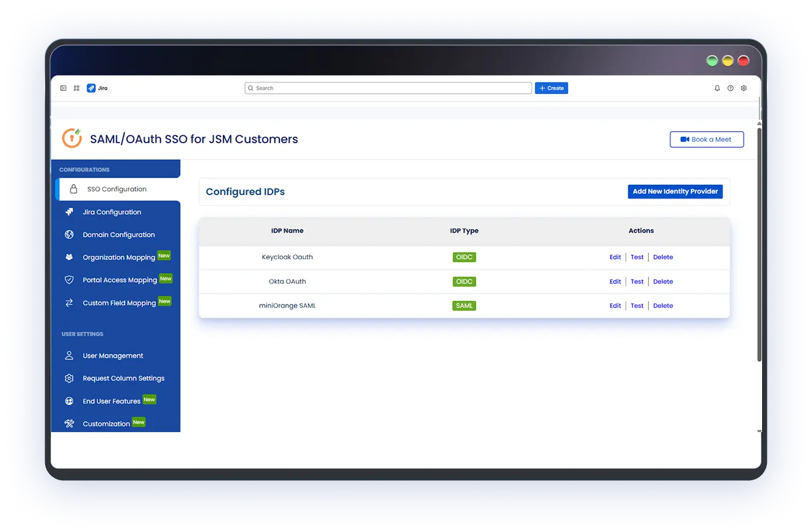The image size is (812, 532).
Task: Delete the miniOrange SAML IDP
Action: pos(663,306)
